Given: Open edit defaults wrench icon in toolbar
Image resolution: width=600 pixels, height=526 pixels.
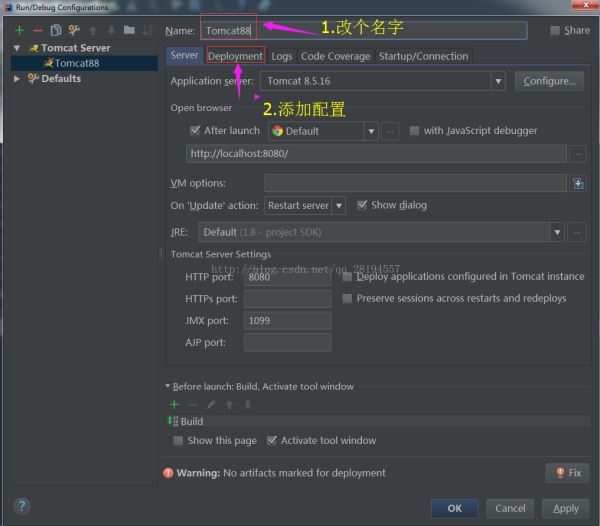Looking at the screenshot, I should 74,30.
